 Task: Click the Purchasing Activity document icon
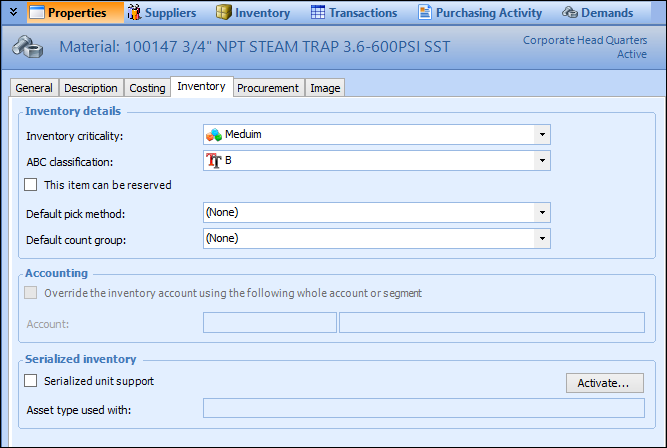pyautogui.click(x=425, y=12)
